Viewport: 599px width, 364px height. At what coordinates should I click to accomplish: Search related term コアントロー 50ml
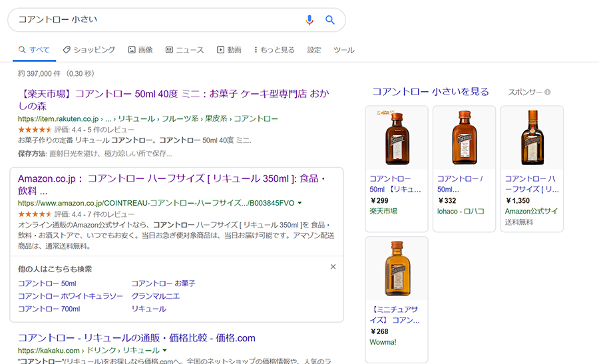coord(47,283)
